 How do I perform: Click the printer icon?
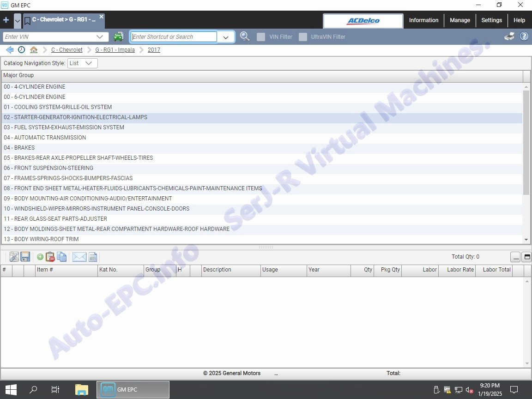click(509, 36)
